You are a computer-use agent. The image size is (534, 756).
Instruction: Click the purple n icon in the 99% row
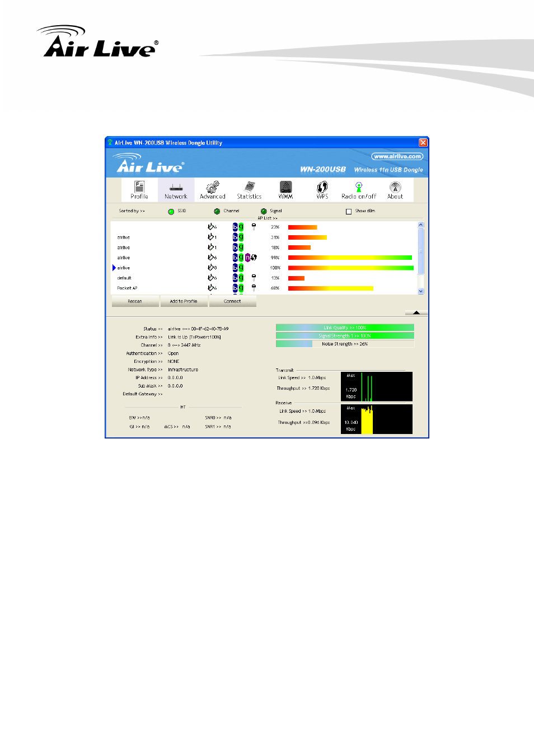pos(247,258)
